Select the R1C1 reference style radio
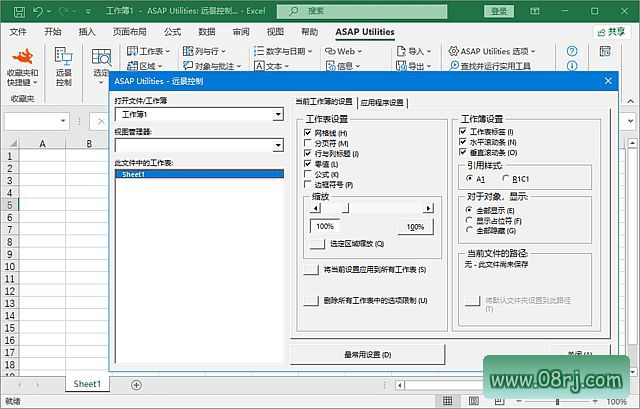Screen dimensions: 640x409 (506, 178)
